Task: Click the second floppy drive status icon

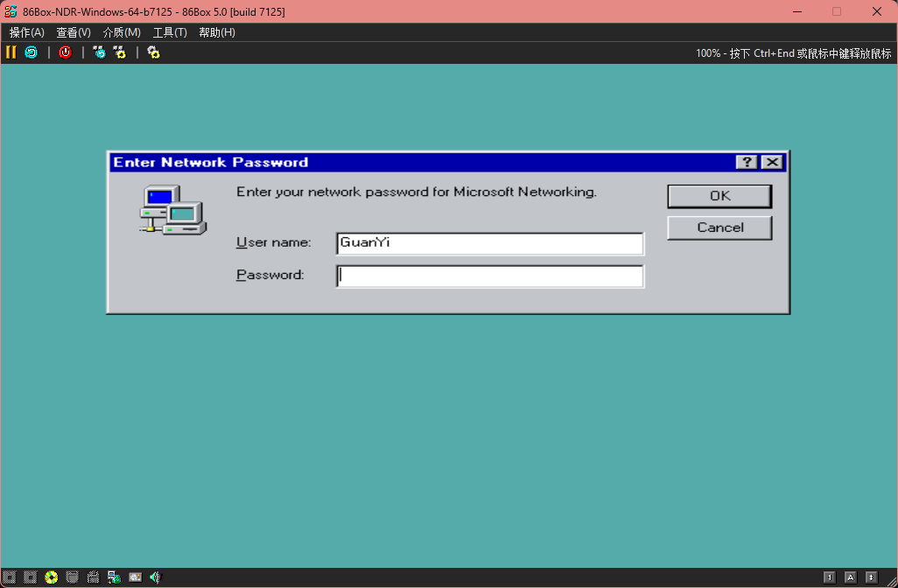Action: tap(31, 577)
